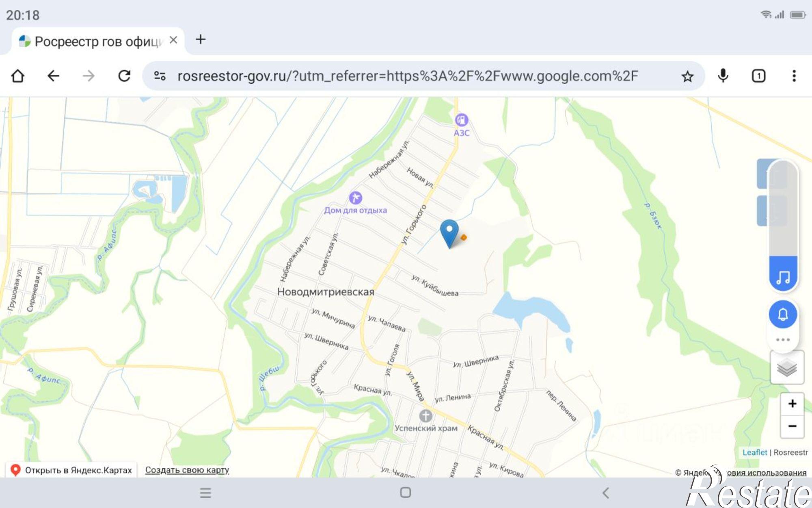Zoom out the map
The height and width of the screenshot is (508, 812).
pos(792,426)
